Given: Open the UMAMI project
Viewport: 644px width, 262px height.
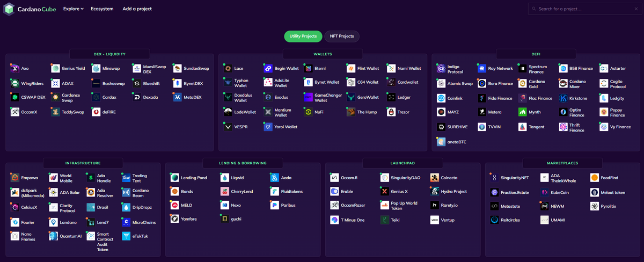Looking at the screenshot, I should (x=553, y=221).
